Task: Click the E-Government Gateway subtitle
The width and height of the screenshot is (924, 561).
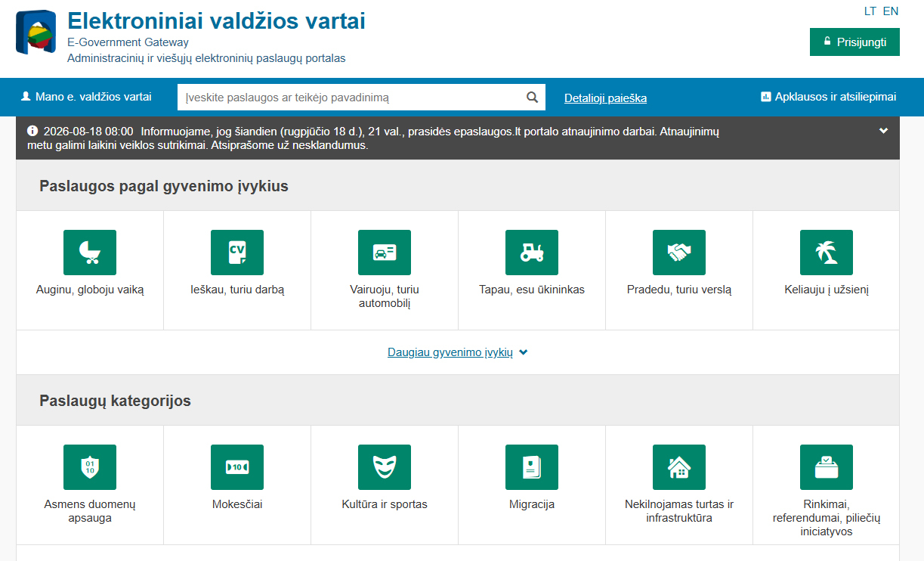Action: pyautogui.click(x=128, y=42)
